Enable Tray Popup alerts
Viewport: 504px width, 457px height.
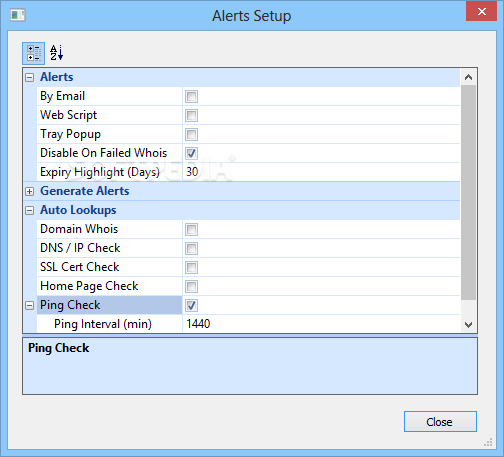tap(191, 135)
